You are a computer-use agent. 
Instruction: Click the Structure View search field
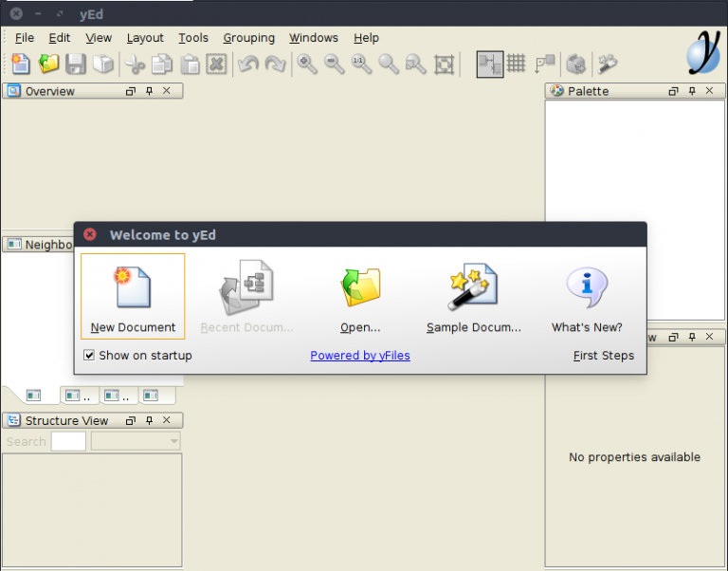[68, 441]
